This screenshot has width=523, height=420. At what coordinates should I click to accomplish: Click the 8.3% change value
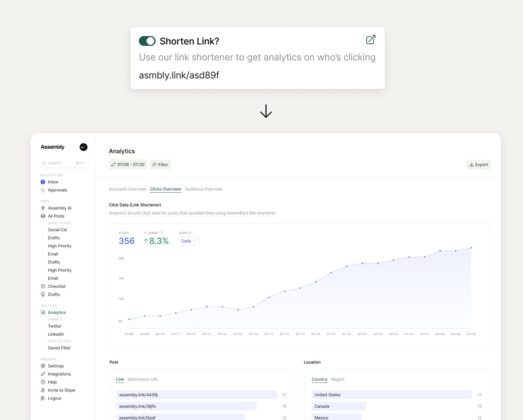coord(156,241)
